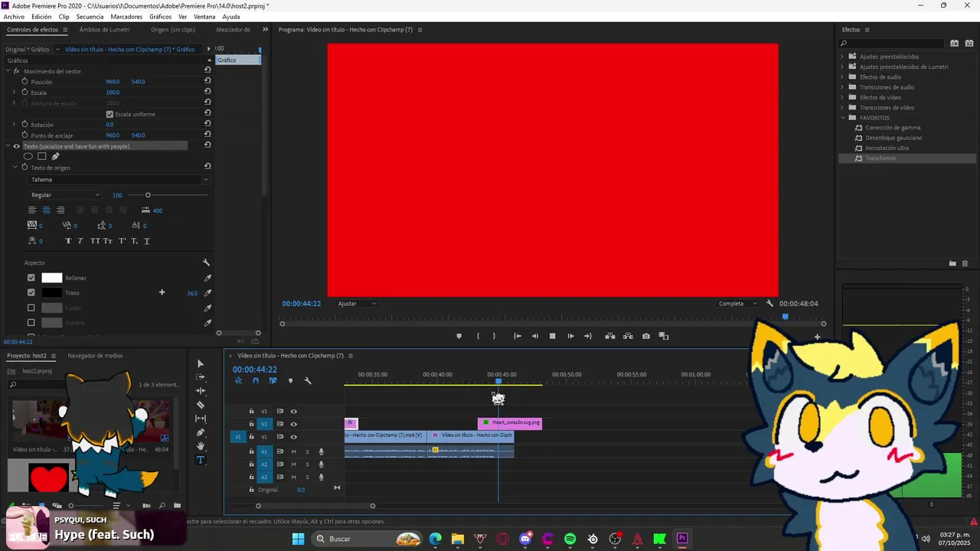980x551 pixels.
Task: Create ellipse mask under Texto effect
Action: (28, 156)
